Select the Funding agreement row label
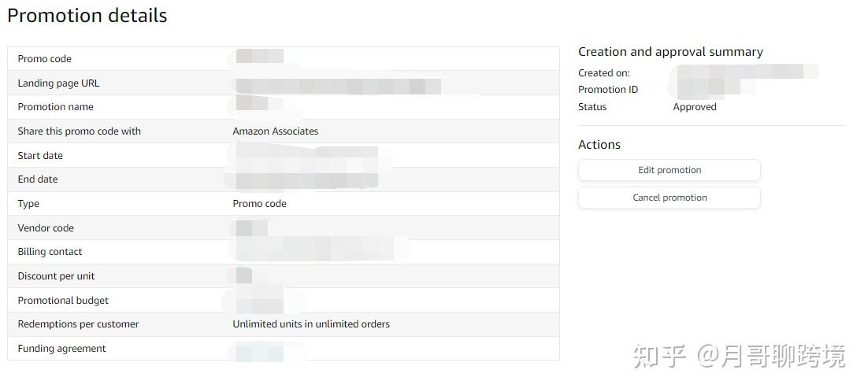This screenshot has height=392, width=868. click(x=61, y=349)
